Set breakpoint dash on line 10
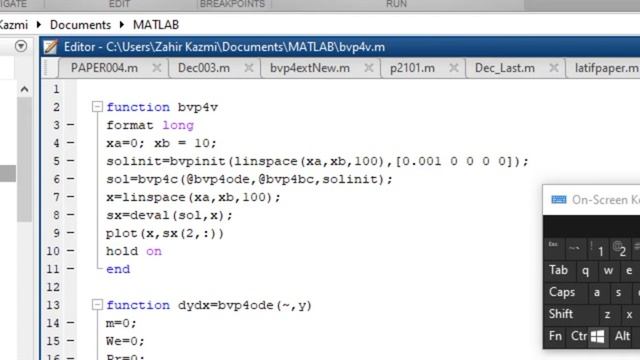Viewport: 640px width, 360px height. coord(71,250)
